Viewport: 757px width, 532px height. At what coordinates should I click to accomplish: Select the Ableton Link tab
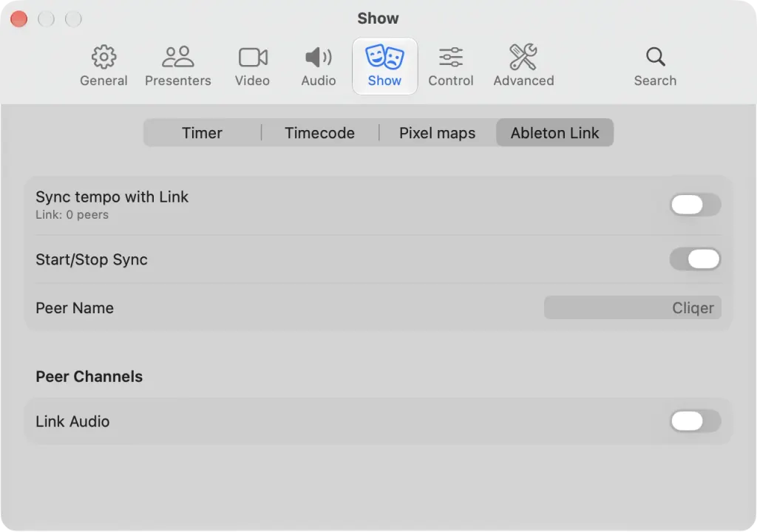click(x=554, y=133)
